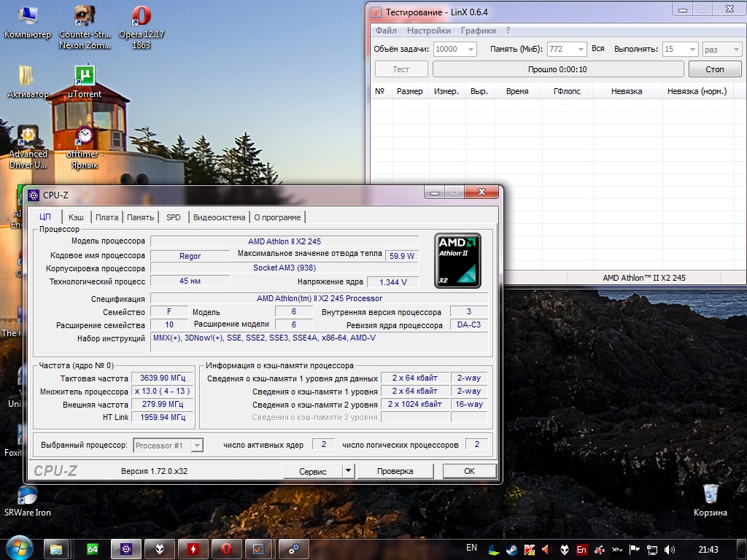The image size is (747, 560).
Task: Click the gears taskbar icon
Action: (294, 550)
